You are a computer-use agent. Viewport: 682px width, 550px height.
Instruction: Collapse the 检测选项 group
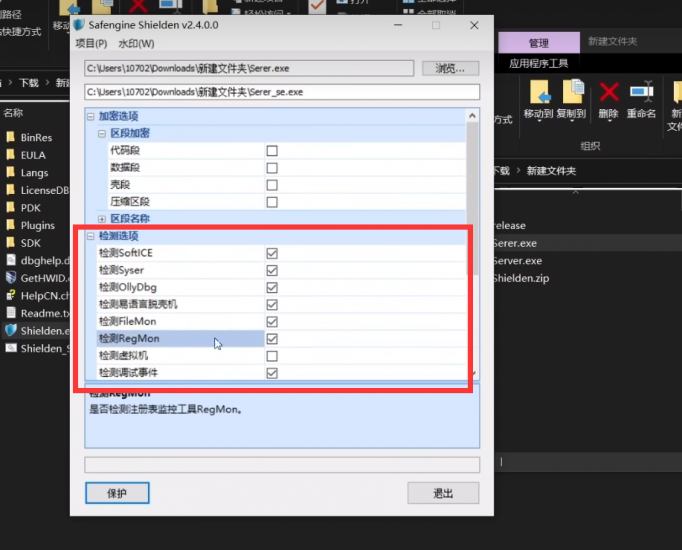90,236
